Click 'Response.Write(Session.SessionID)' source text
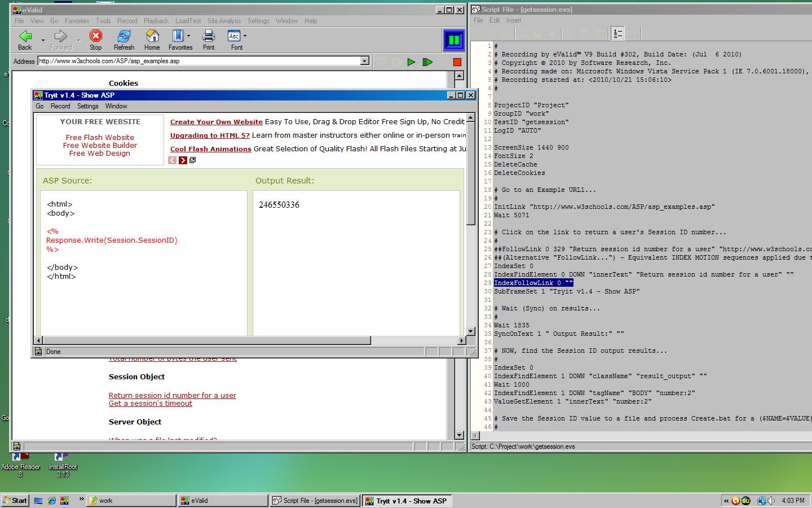The height and width of the screenshot is (508, 812). click(x=112, y=240)
